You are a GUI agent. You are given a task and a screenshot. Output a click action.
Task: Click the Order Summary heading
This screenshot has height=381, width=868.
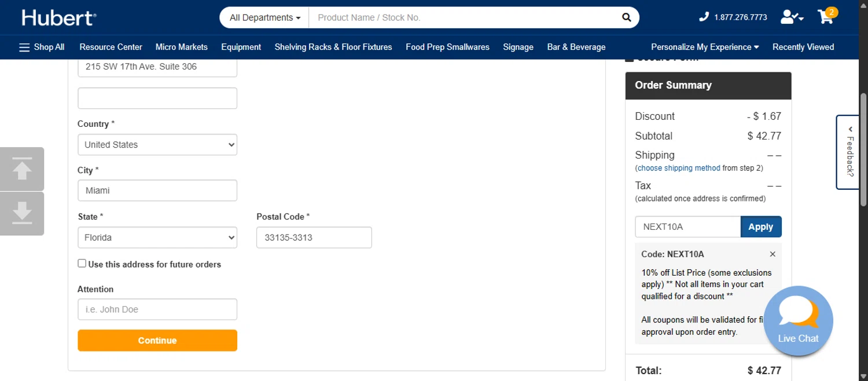coord(673,85)
